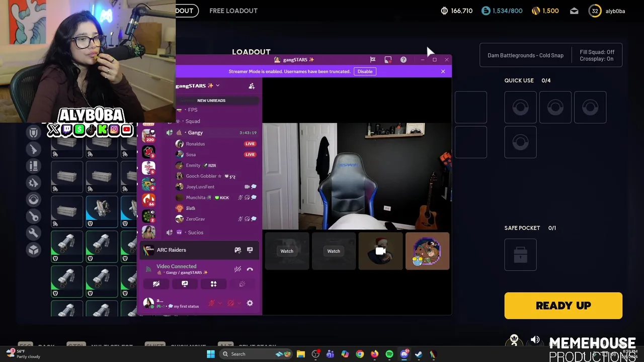Open Discord help question mark icon
The width and height of the screenshot is (644, 362).
pyautogui.click(x=404, y=60)
